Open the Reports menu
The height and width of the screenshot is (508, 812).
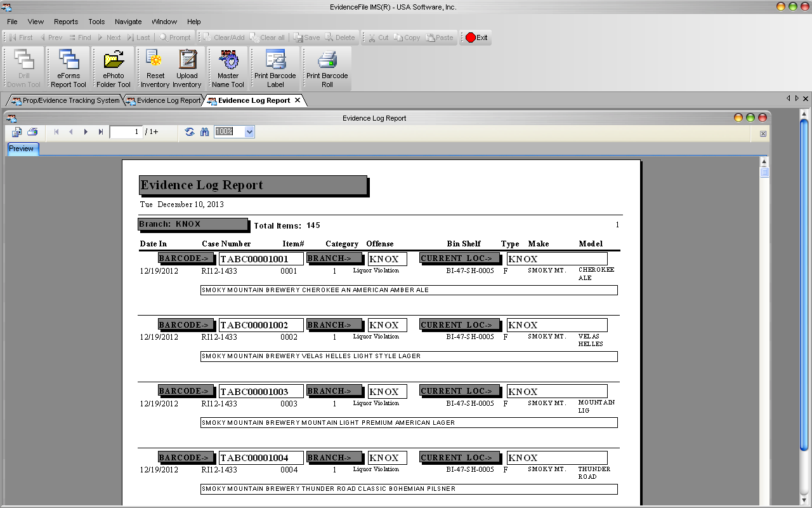coord(66,22)
